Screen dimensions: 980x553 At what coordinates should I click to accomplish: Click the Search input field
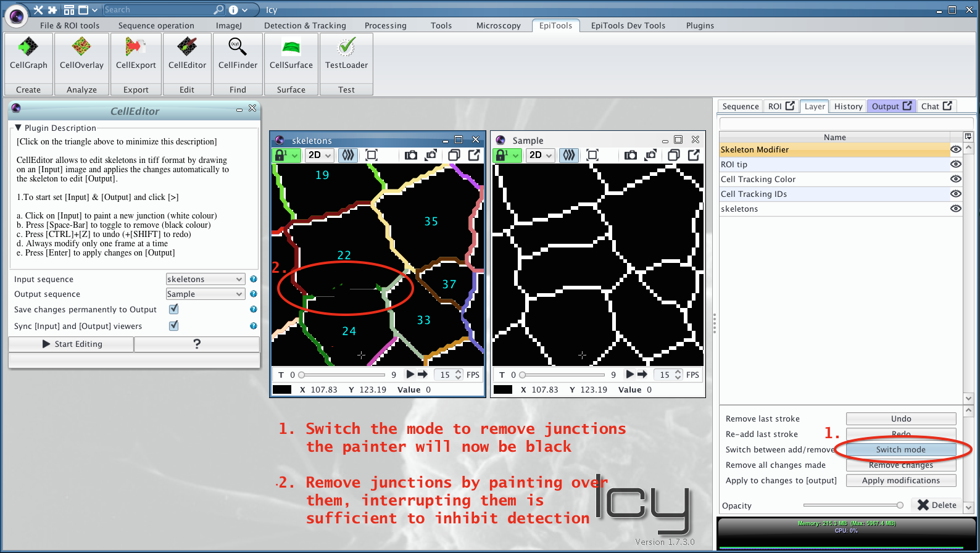pos(158,10)
